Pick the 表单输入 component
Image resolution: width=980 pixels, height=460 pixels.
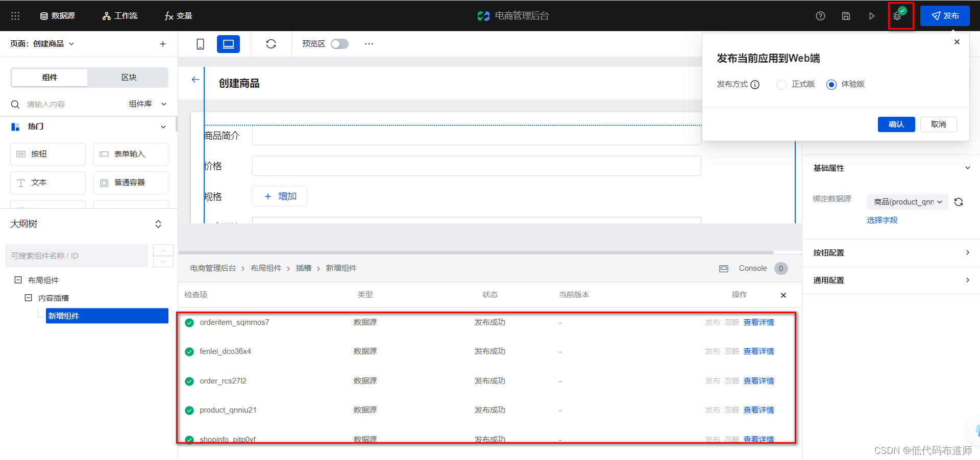[x=131, y=154]
